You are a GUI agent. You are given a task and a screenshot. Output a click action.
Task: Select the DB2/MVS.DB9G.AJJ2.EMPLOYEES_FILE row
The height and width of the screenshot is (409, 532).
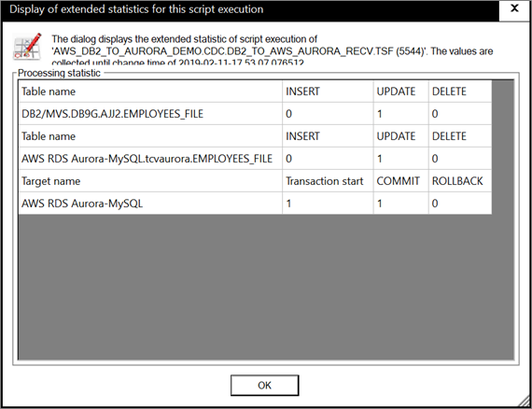255,114
